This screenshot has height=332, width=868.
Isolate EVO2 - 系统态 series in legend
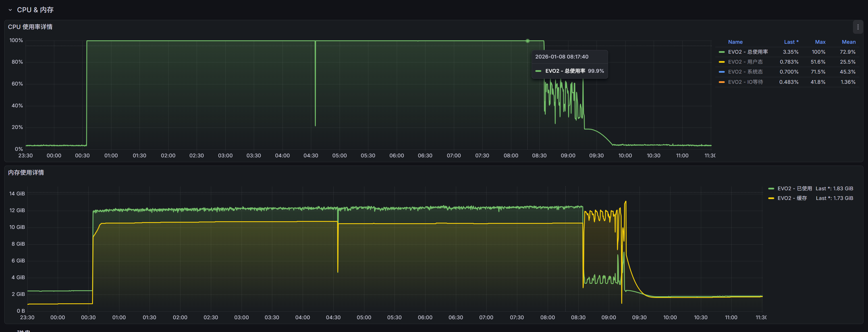(745, 72)
